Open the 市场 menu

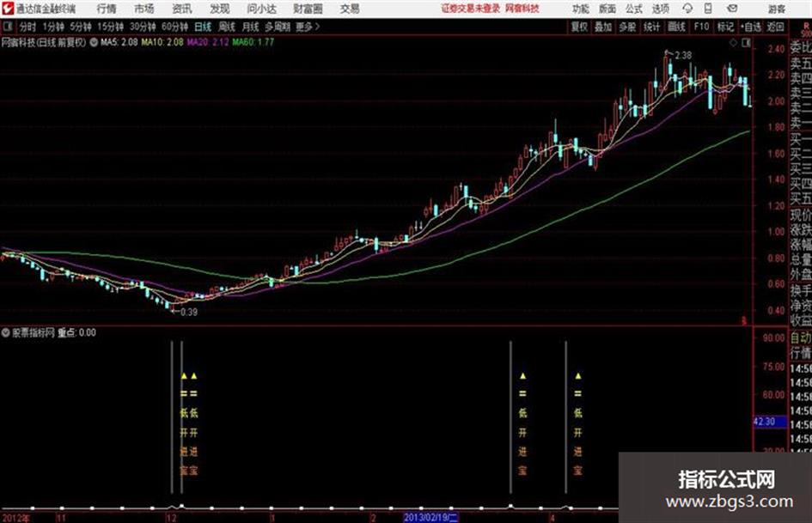(144, 9)
